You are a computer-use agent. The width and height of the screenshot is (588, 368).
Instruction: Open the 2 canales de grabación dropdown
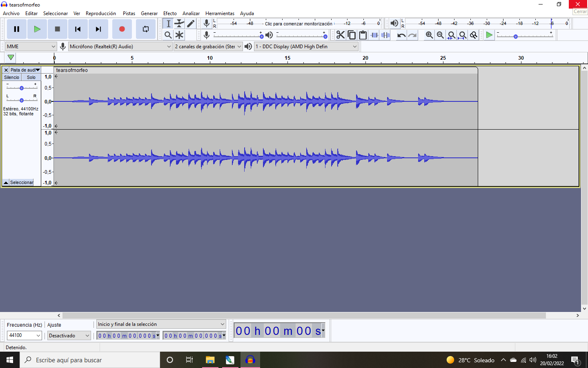[208, 47]
